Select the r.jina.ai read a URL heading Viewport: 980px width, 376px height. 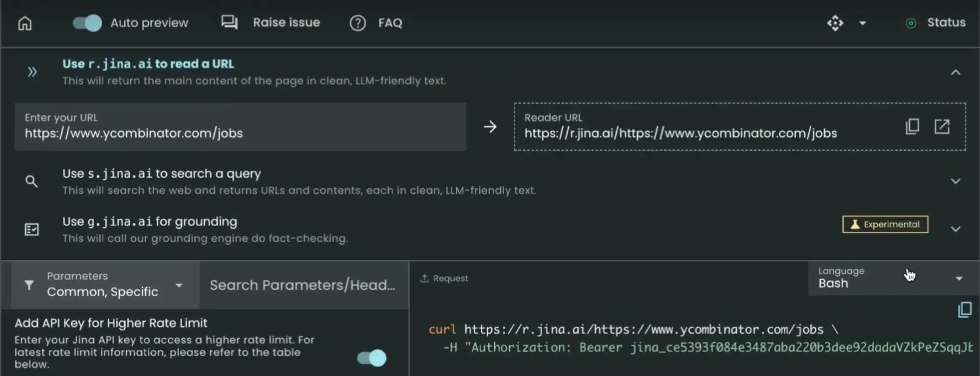(x=148, y=64)
